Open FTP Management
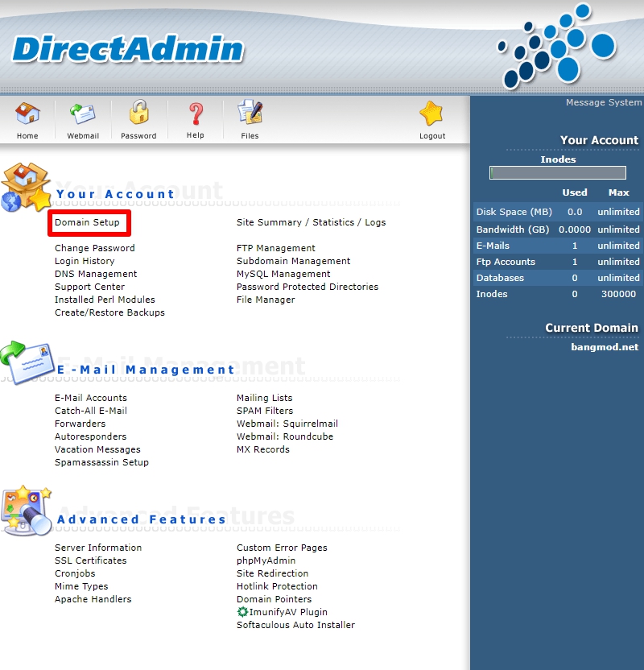This screenshot has height=670, width=644. [276, 248]
